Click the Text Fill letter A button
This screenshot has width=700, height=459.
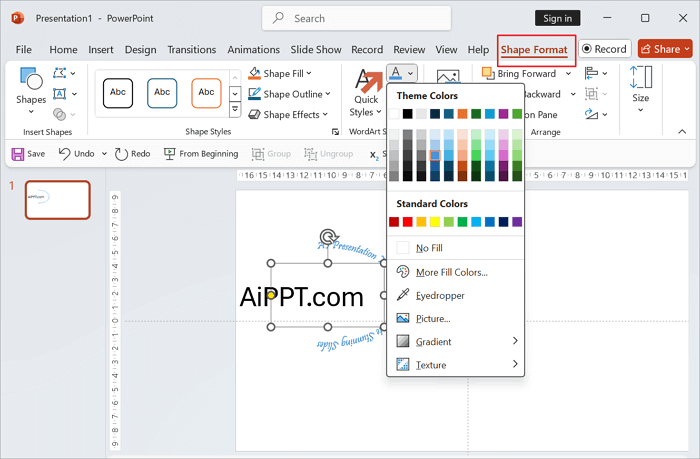pyautogui.click(x=396, y=73)
